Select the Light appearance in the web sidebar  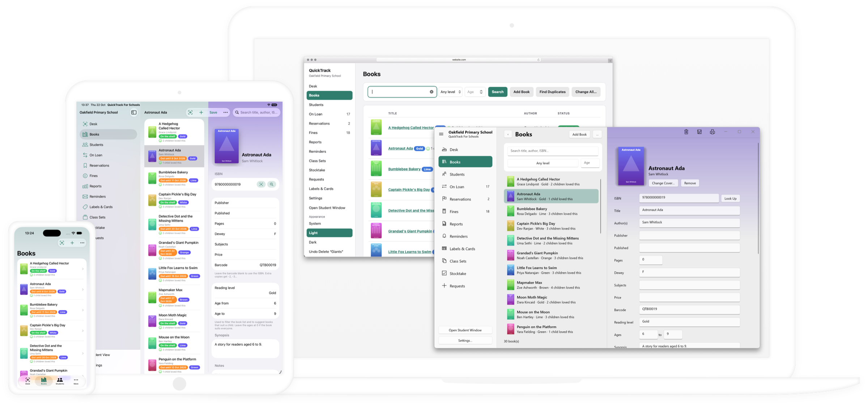tap(329, 233)
